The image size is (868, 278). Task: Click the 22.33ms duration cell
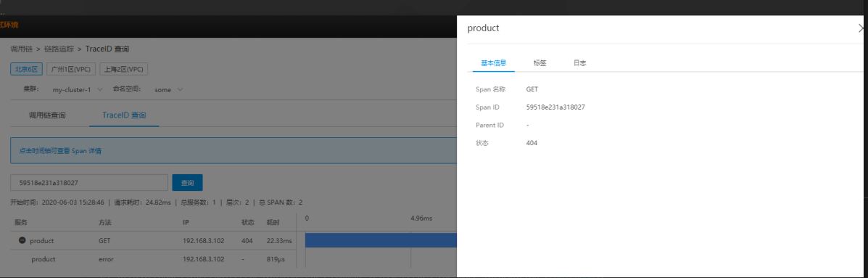(x=279, y=241)
